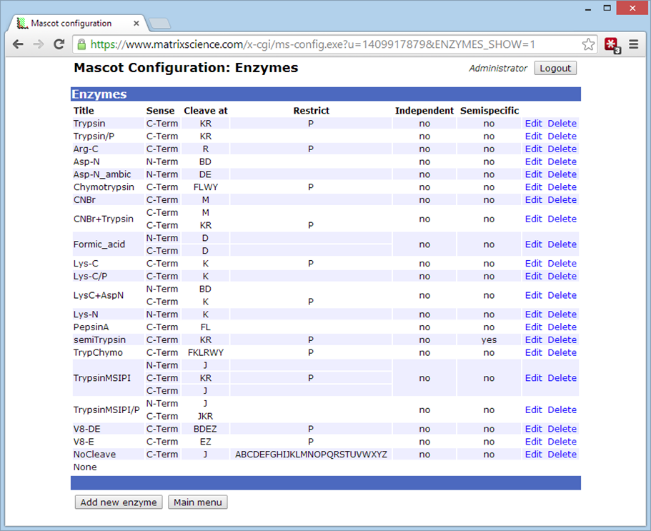Return via the Main menu button
651x531 pixels.
click(x=198, y=502)
